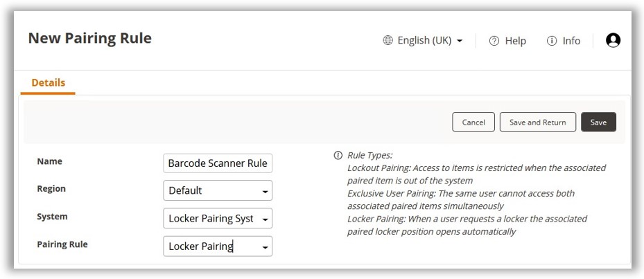
Task: Open the System dropdown
Action: pyautogui.click(x=218, y=218)
